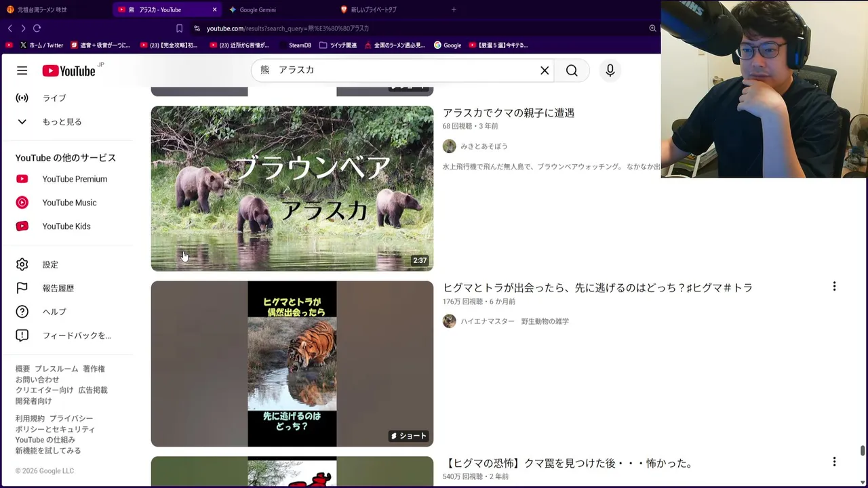This screenshot has height=488, width=868.
Task: Open the 全国のラーメン bookmark
Action: point(395,45)
